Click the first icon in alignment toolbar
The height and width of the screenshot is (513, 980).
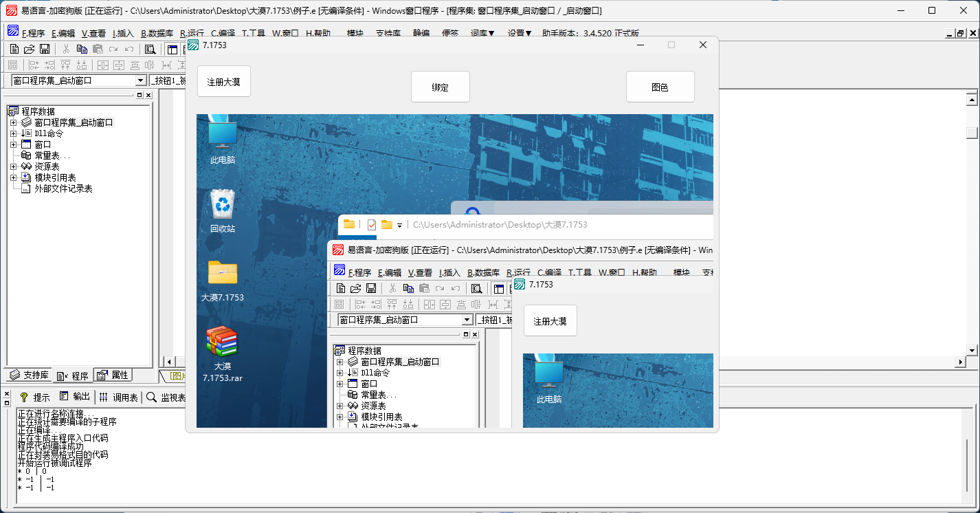pyautogui.click(x=12, y=65)
